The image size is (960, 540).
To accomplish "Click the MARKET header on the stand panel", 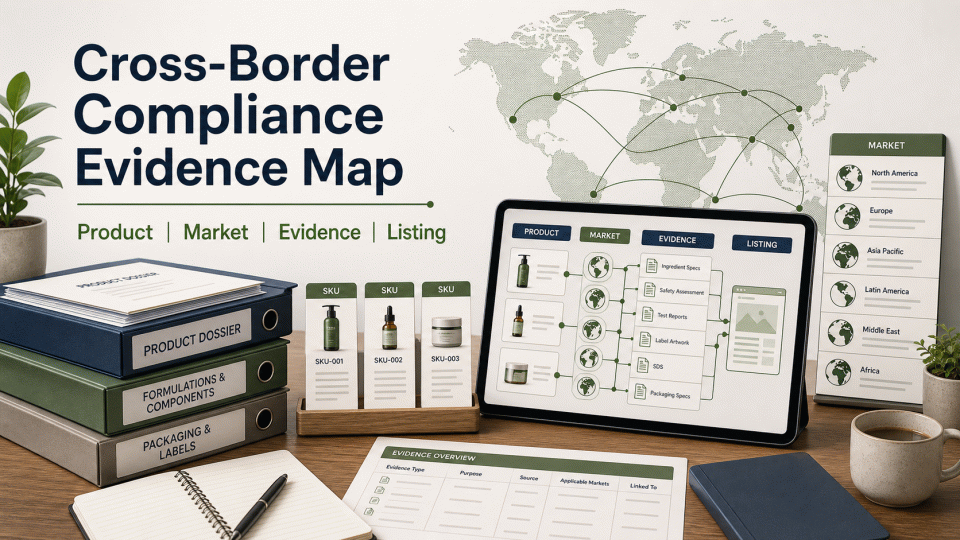I will (x=887, y=145).
